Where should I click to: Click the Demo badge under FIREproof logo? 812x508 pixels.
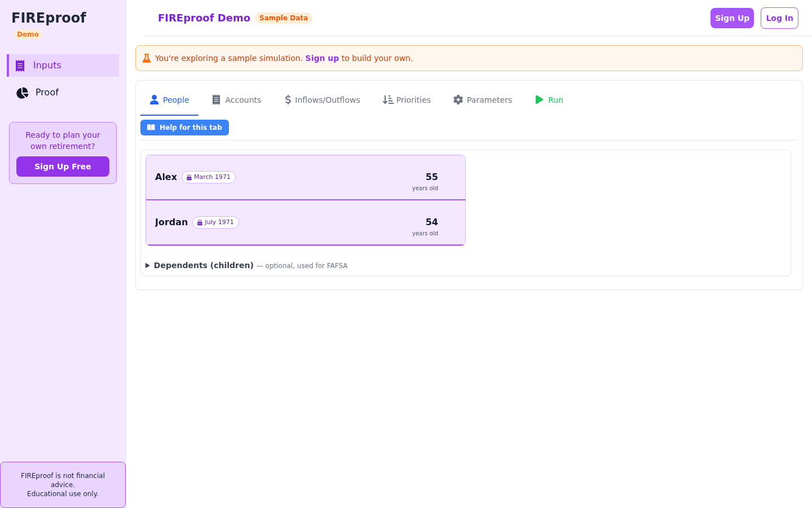[x=28, y=34]
